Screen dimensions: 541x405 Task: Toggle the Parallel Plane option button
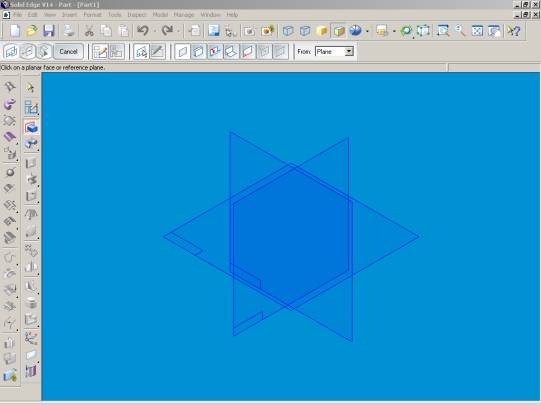(x=198, y=52)
